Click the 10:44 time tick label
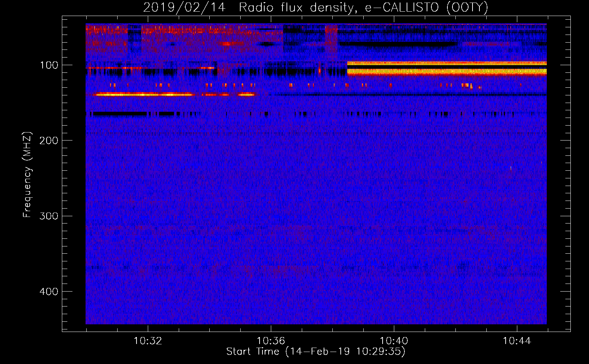 (517, 341)
